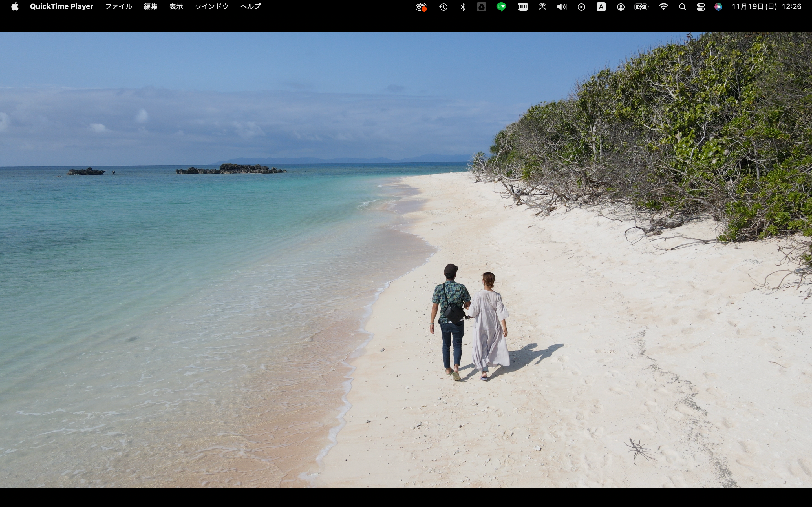Open the 編集 menu
Screen dimensions: 812x507
[x=150, y=7]
